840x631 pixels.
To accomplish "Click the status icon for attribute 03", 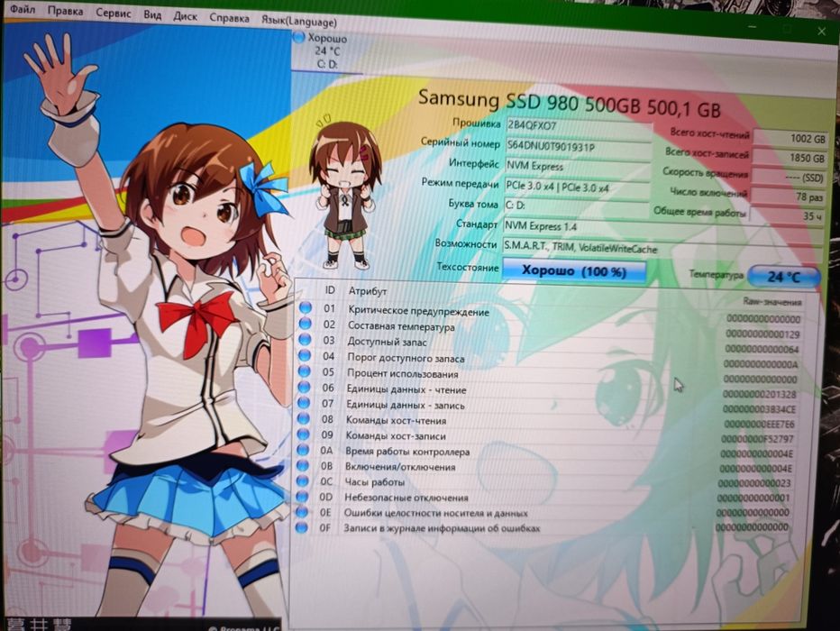I will pos(305,339).
